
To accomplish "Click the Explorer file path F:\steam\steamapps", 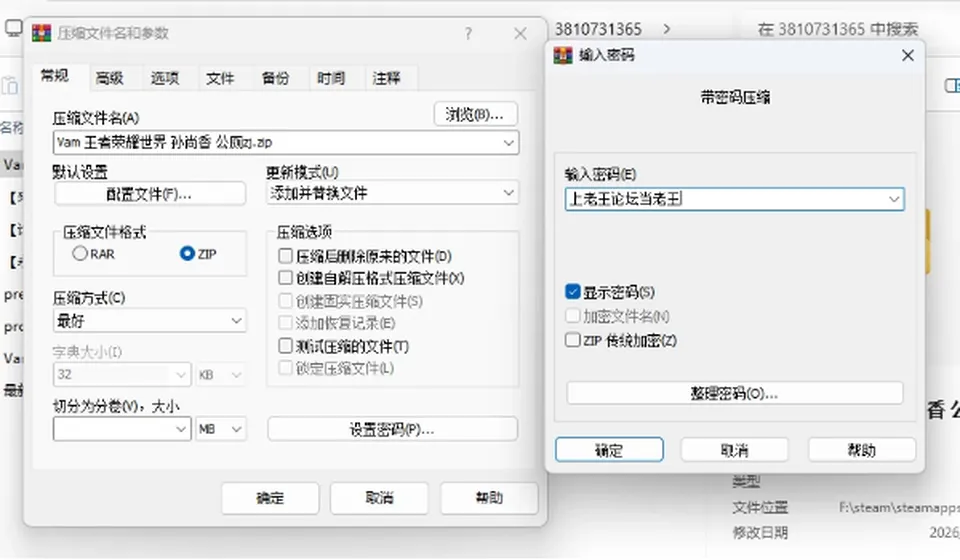I will click(899, 507).
